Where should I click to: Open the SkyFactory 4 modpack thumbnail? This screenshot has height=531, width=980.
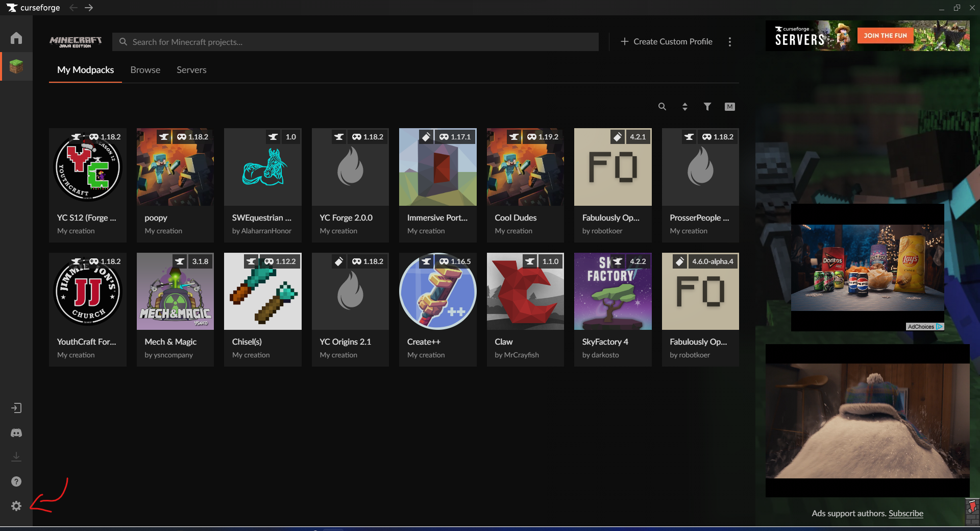(612, 292)
